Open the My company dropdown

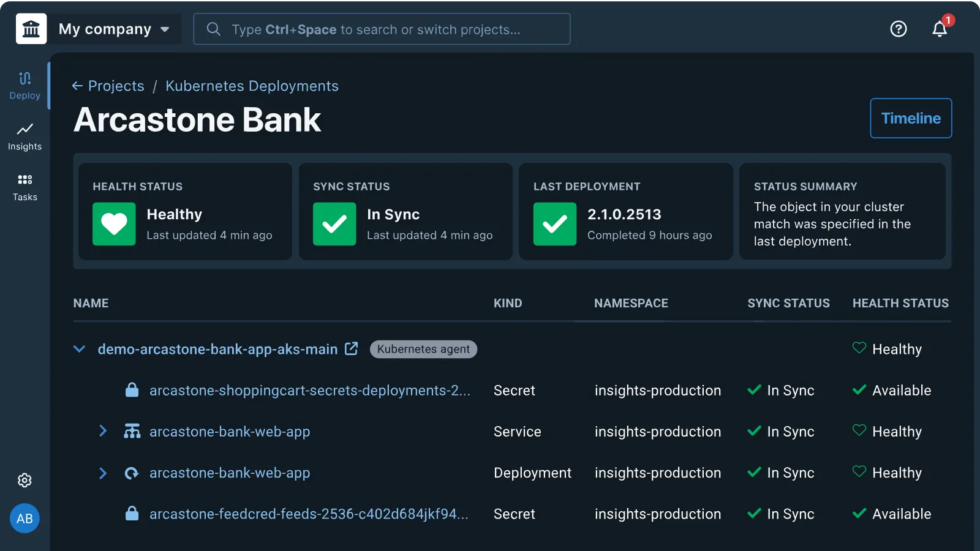click(115, 29)
